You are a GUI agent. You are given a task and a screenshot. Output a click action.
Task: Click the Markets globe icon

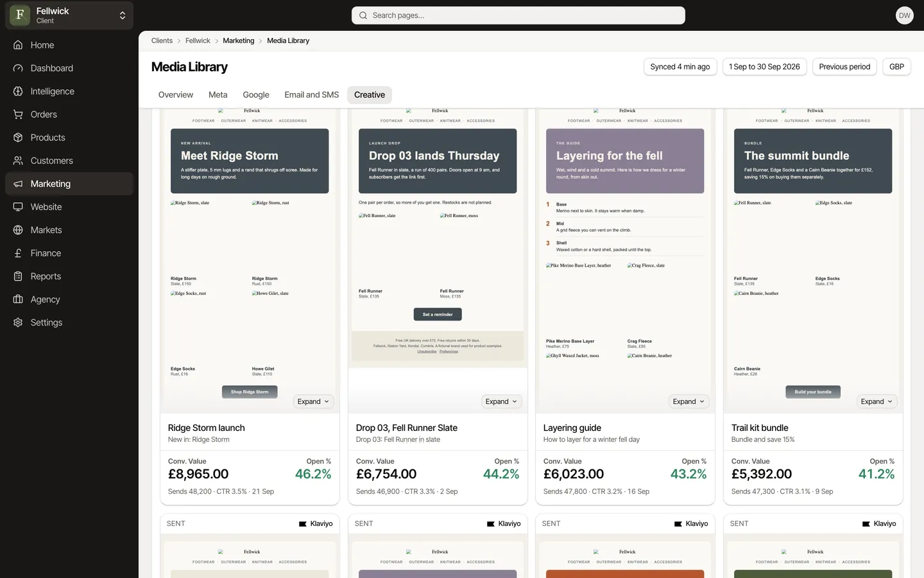[x=18, y=230]
